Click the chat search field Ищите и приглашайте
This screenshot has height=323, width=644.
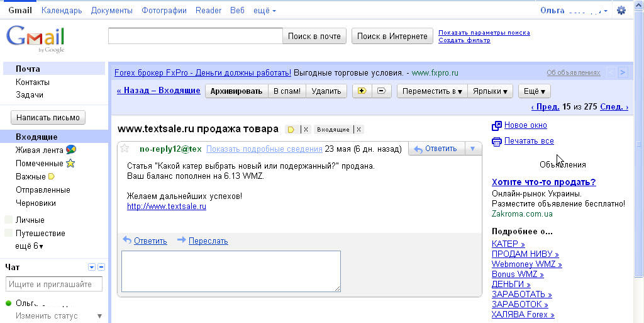point(54,285)
